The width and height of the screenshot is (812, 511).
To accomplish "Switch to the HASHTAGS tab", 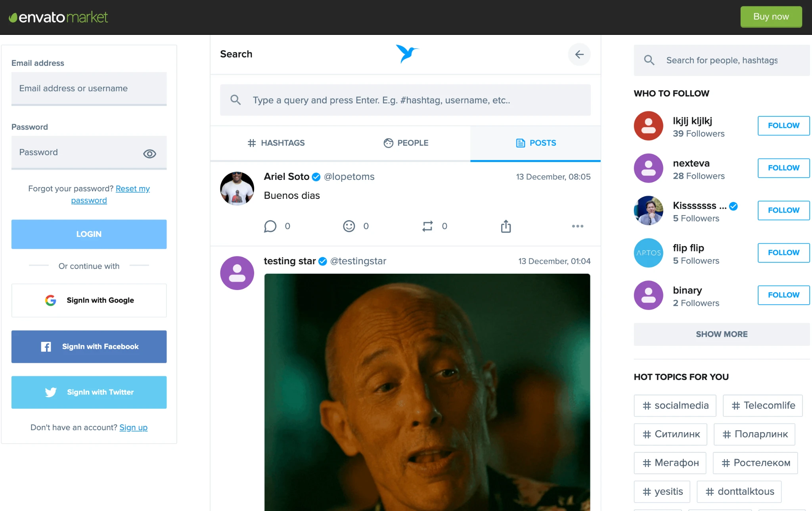I will 276,143.
